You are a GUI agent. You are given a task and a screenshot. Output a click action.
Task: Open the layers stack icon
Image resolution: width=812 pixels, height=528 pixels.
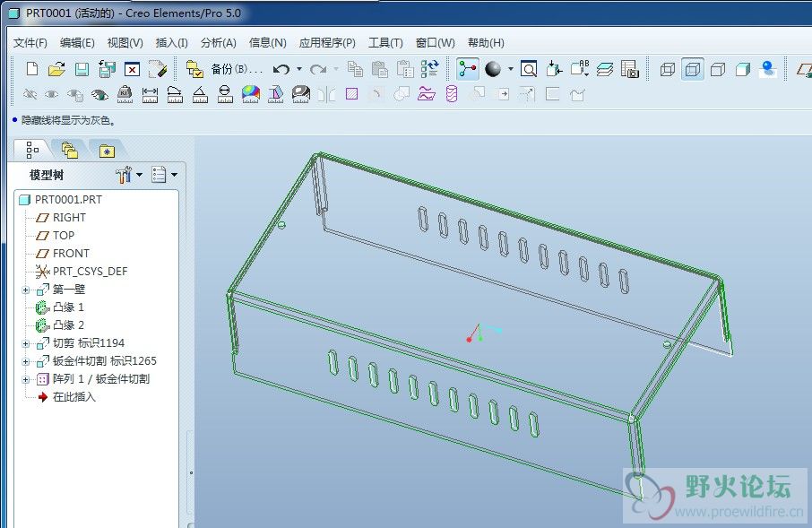pyautogui.click(x=605, y=69)
